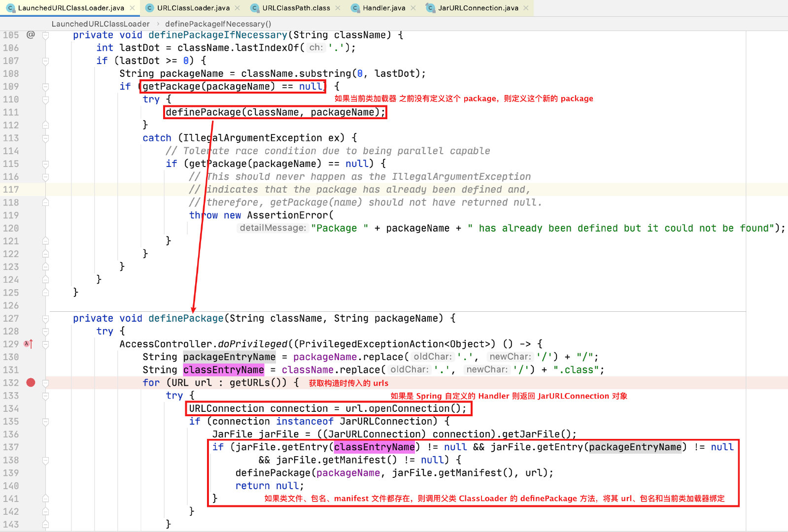788x532 pixels.
Task: Click "IllegalArgumentException" in the catch clause
Action: pos(253,138)
